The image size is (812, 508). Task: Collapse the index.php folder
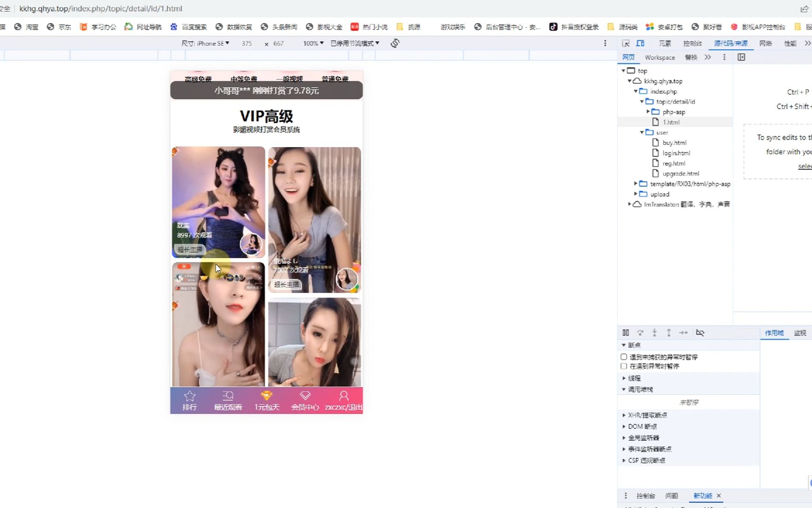pyautogui.click(x=636, y=91)
